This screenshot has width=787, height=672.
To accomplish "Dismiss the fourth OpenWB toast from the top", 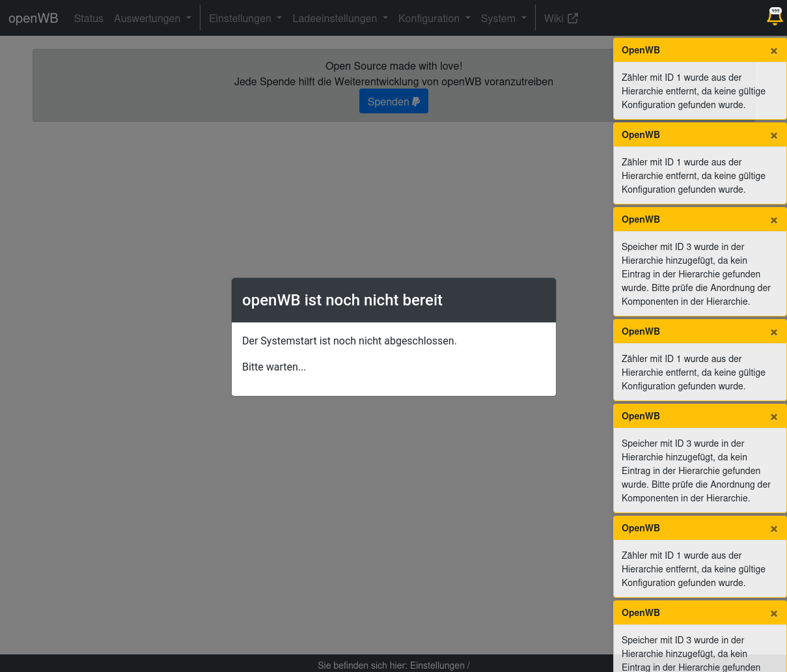I will (774, 332).
